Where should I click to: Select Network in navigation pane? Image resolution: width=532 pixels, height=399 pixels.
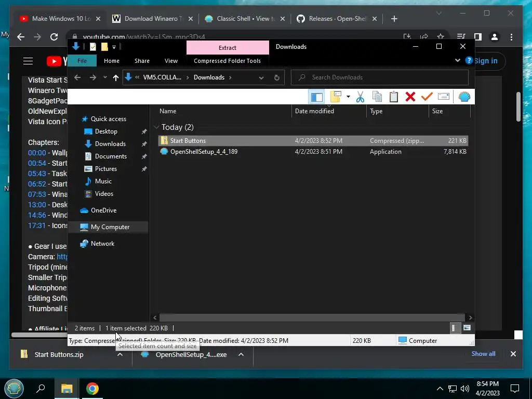pyautogui.click(x=102, y=244)
